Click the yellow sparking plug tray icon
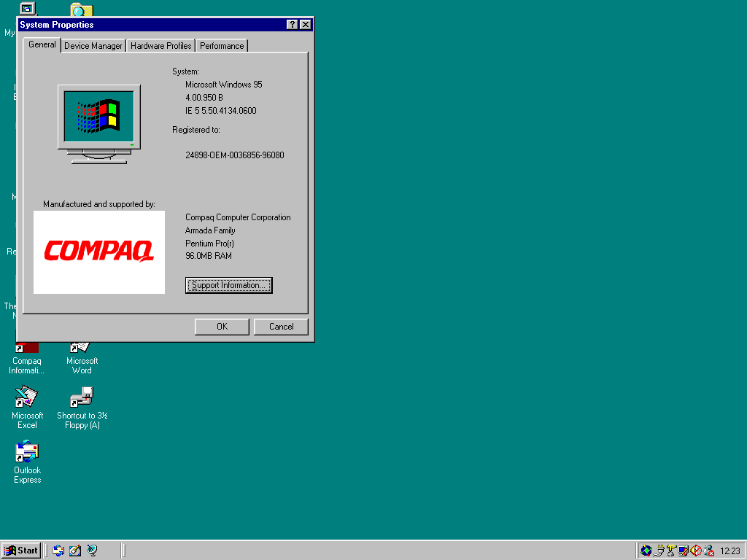Viewport: 747px width, 560px height. point(671,551)
